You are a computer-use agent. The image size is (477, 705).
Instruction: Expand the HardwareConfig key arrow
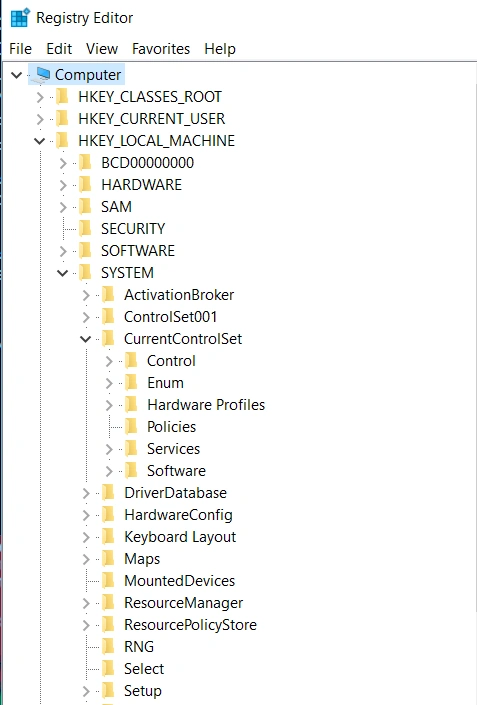[86, 515]
